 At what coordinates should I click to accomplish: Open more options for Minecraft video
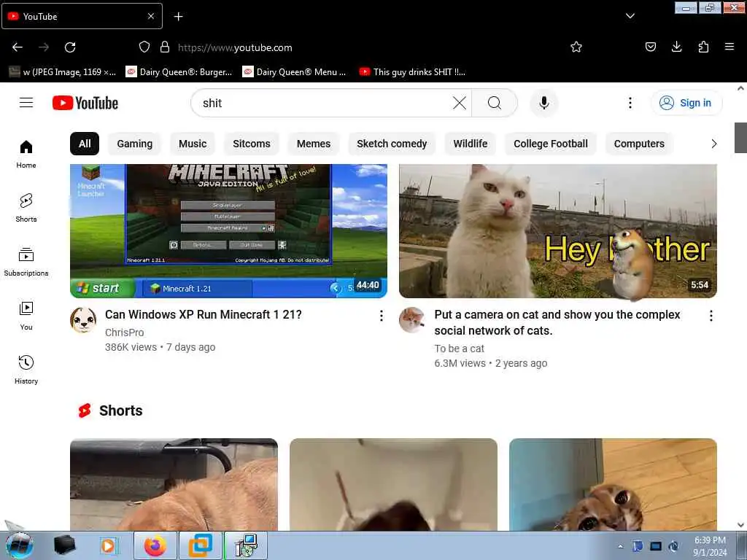[x=381, y=316]
